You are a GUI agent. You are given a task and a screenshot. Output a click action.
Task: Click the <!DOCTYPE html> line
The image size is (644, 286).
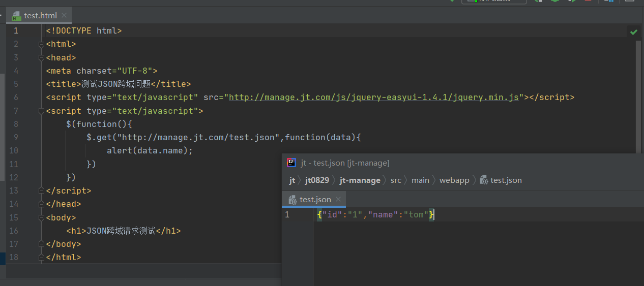tap(84, 30)
